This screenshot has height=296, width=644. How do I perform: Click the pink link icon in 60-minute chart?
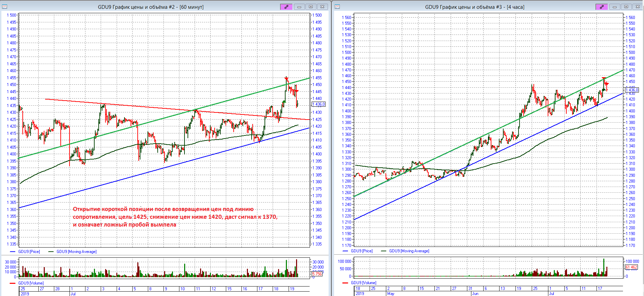point(286,7)
